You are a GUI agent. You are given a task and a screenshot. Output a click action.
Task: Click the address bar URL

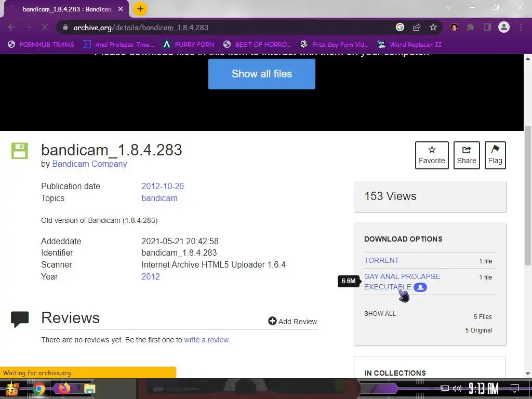coord(141,28)
